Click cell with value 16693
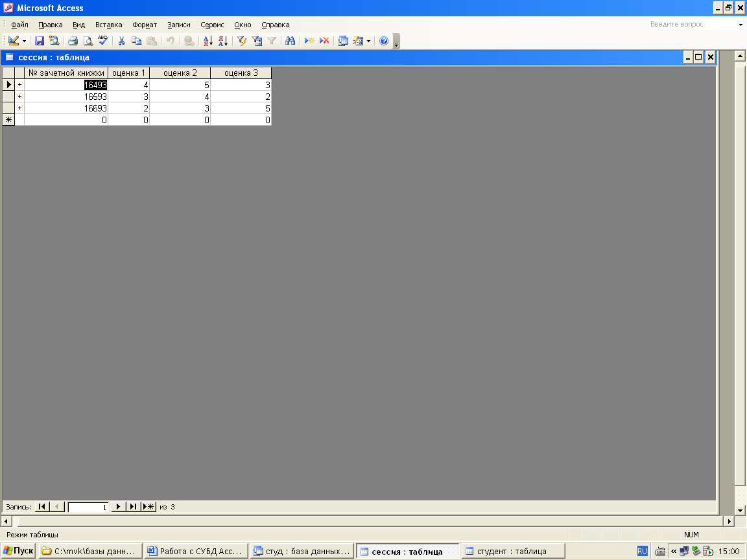Viewport: 747px width, 560px height. [x=66, y=108]
